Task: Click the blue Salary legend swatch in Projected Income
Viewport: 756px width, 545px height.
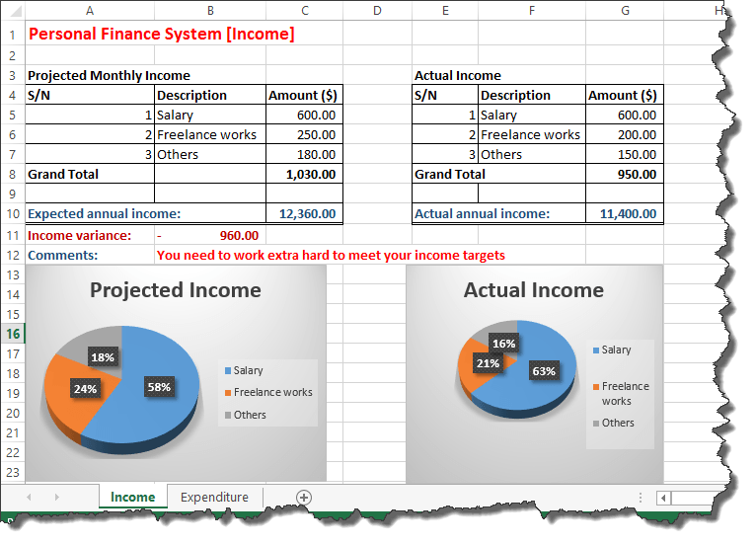Action: tap(228, 371)
